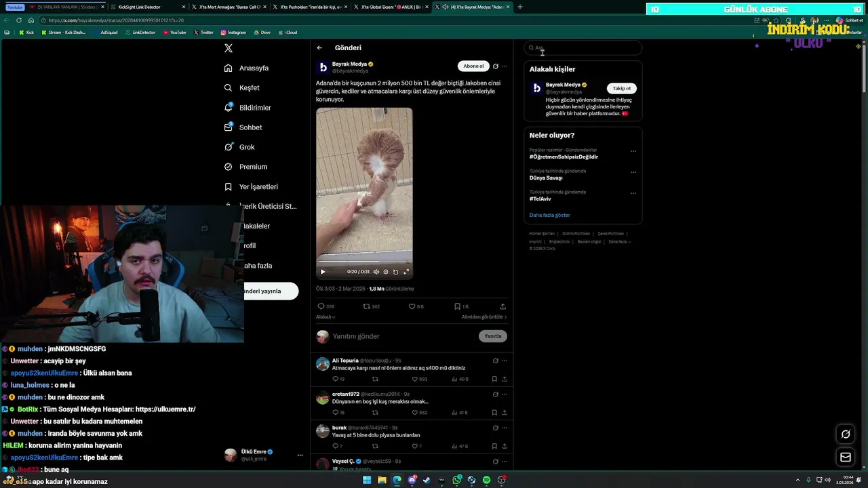Share the main post
The image size is (868, 488).
coord(502,306)
